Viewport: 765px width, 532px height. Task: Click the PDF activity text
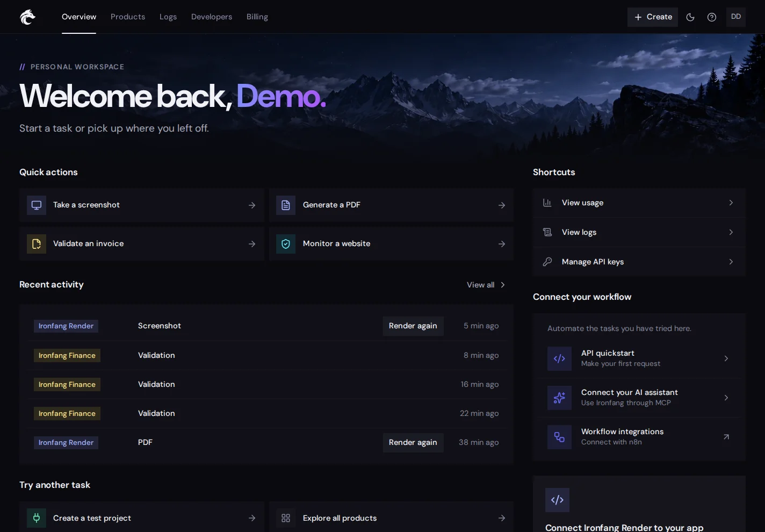pos(145,442)
